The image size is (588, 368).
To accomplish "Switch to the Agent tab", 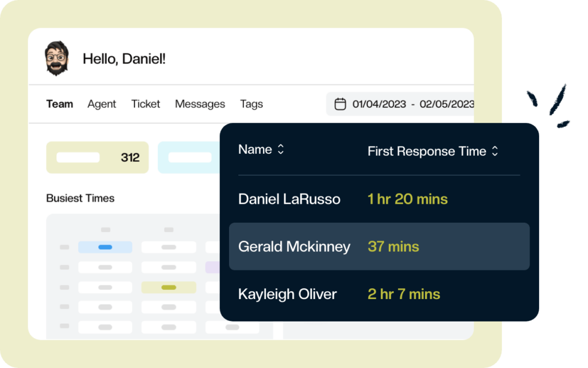I will pos(102,104).
